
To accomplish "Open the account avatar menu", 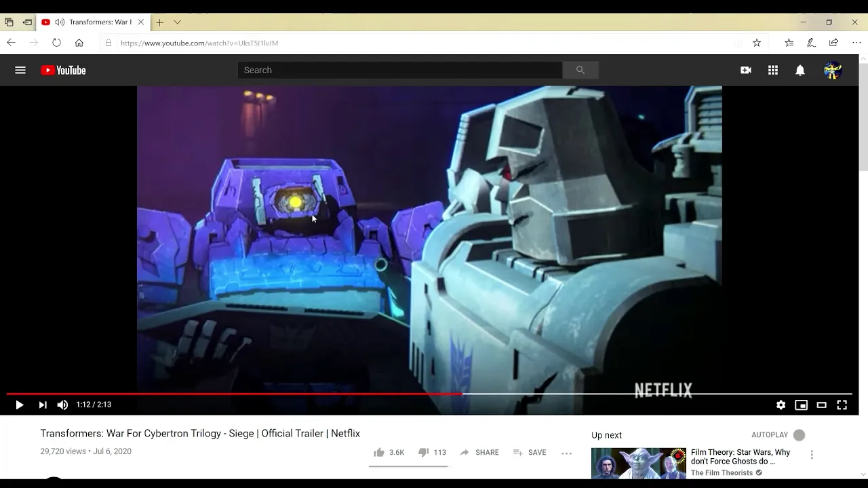I will pyautogui.click(x=833, y=70).
